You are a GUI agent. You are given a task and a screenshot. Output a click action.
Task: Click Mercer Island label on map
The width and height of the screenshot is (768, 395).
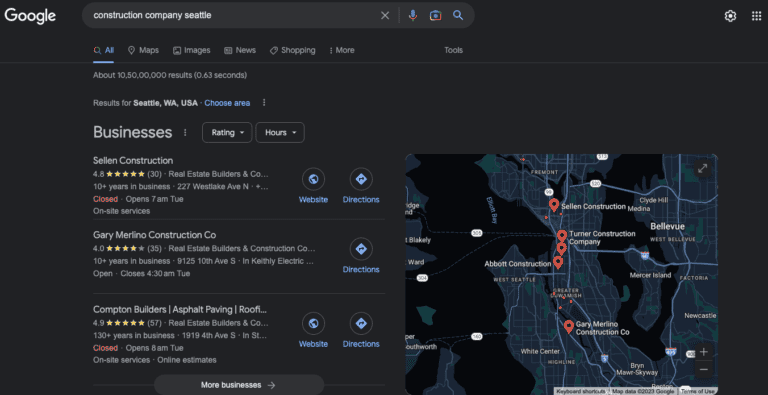[x=650, y=275]
